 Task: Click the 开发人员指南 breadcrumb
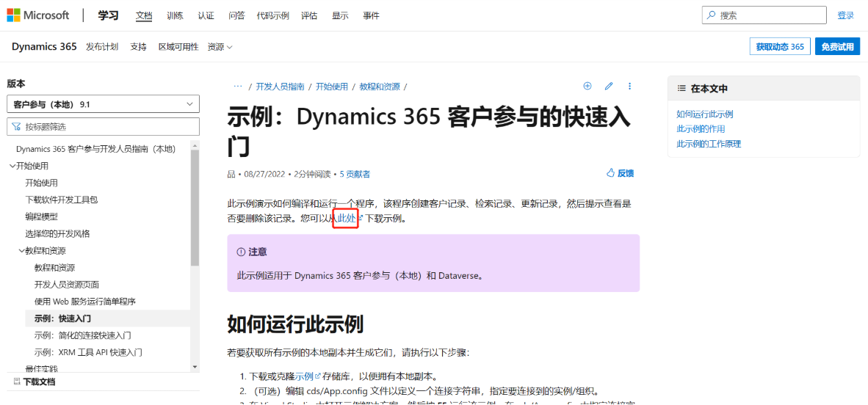click(280, 87)
